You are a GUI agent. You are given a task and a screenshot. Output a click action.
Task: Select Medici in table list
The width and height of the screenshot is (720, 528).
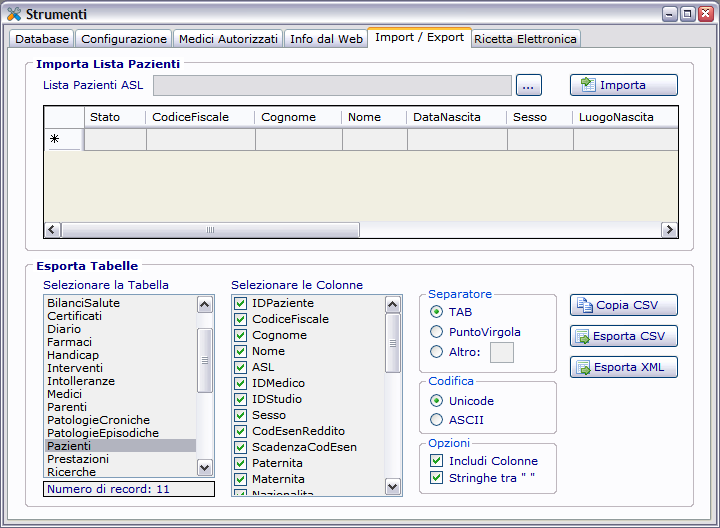(120, 394)
